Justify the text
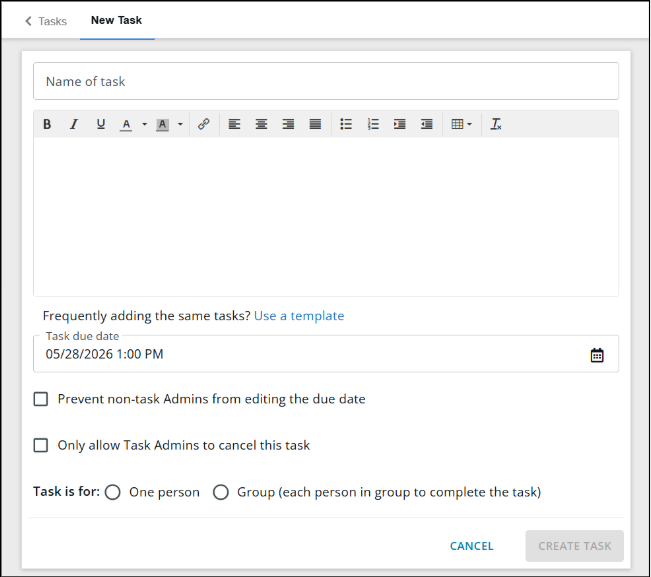651x577 pixels. point(315,124)
